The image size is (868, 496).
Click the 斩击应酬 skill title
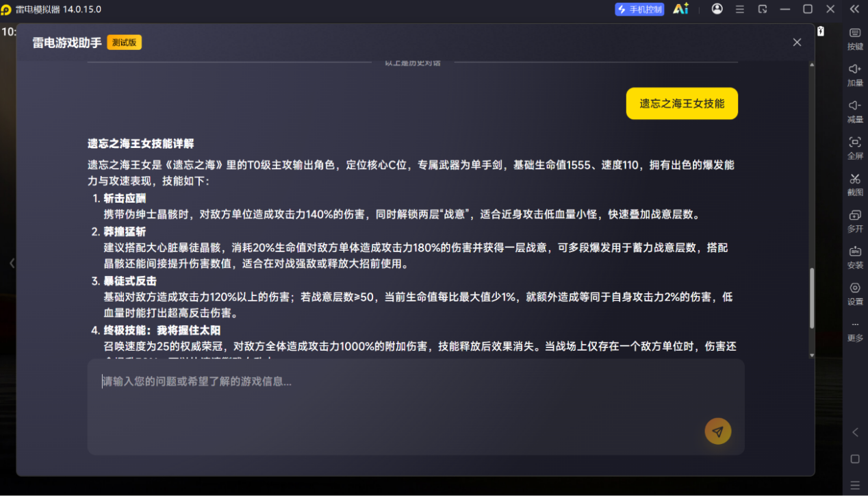(125, 199)
